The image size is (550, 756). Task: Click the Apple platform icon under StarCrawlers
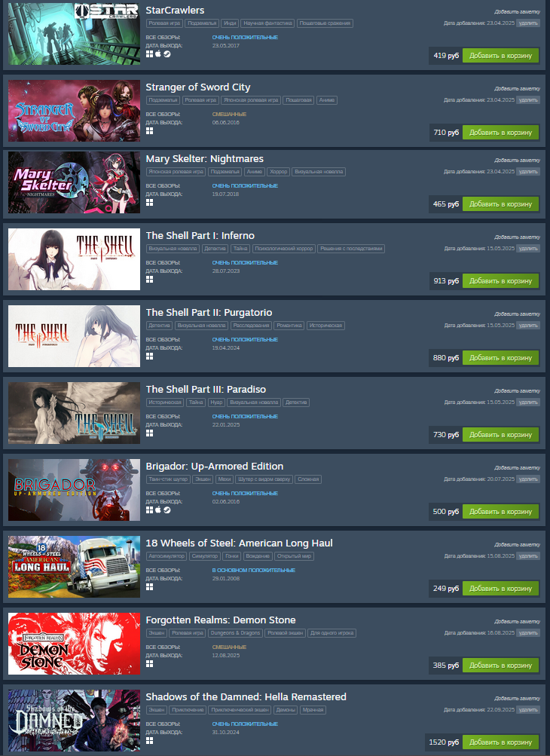pyautogui.click(x=158, y=54)
